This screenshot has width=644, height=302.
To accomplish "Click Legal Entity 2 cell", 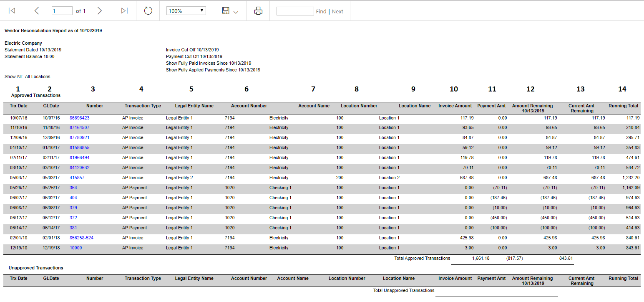I will coord(179,178).
